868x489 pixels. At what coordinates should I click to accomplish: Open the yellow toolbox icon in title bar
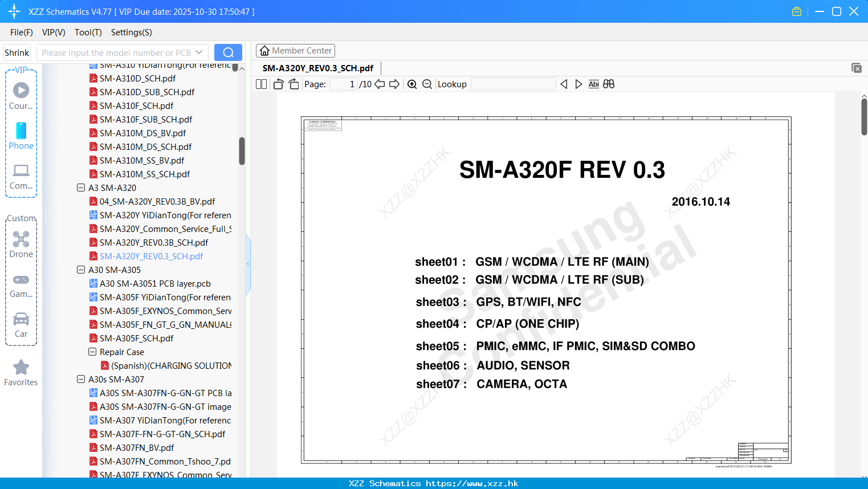[x=797, y=11]
